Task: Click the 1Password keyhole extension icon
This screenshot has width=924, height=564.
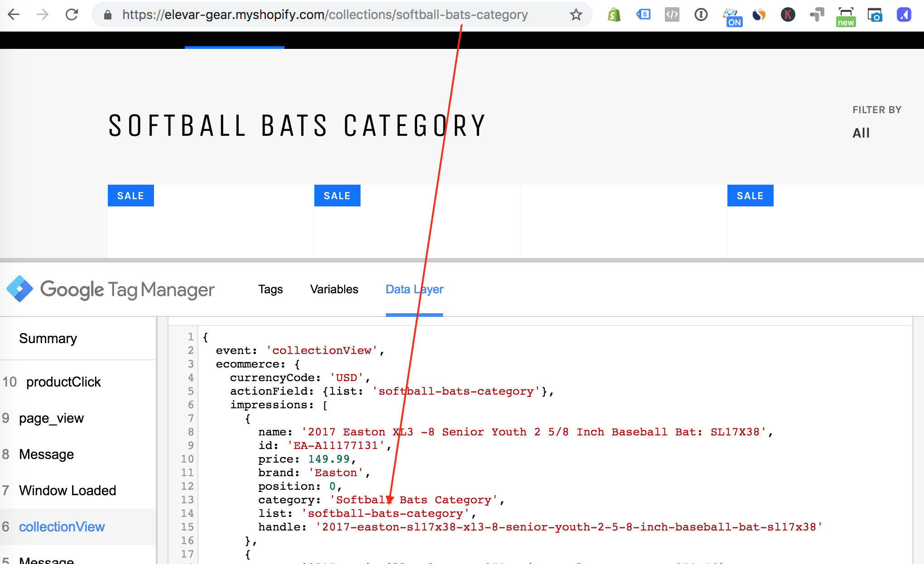Action: [701, 15]
